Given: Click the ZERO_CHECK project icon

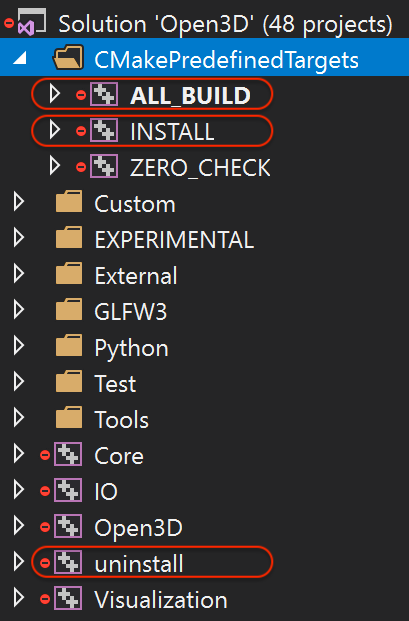Looking at the screenshot, I should coord(104,166).
